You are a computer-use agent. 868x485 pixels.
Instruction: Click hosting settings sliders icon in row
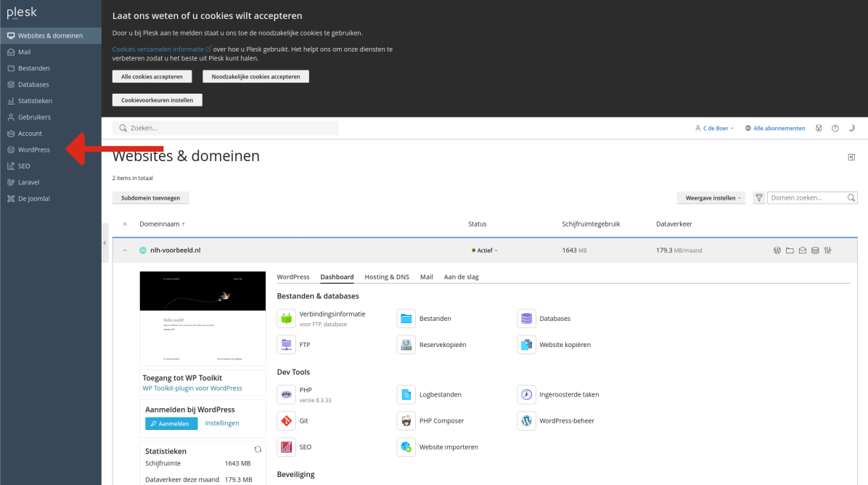pos(827,250)
